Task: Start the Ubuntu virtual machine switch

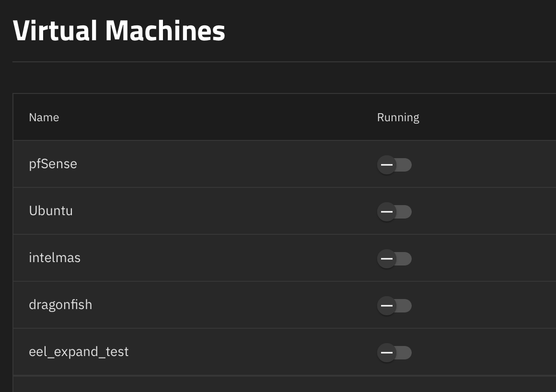Action: pos(394,212)
